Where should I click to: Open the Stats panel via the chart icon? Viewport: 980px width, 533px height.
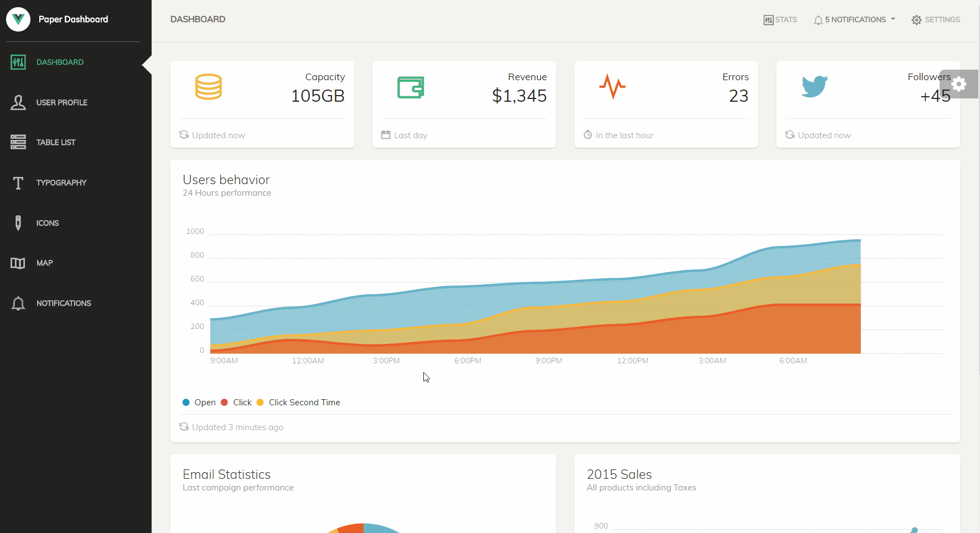point(780,19)
